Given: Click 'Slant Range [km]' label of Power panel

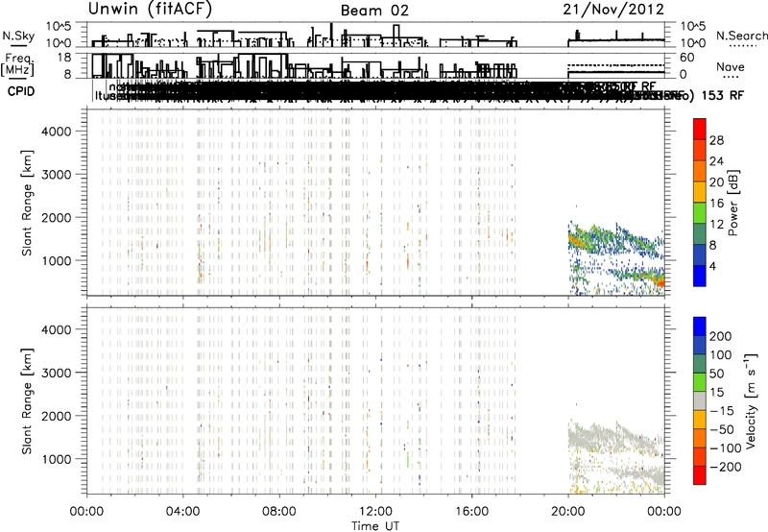Looking at the screenshot, I should (x=27, y=203).
